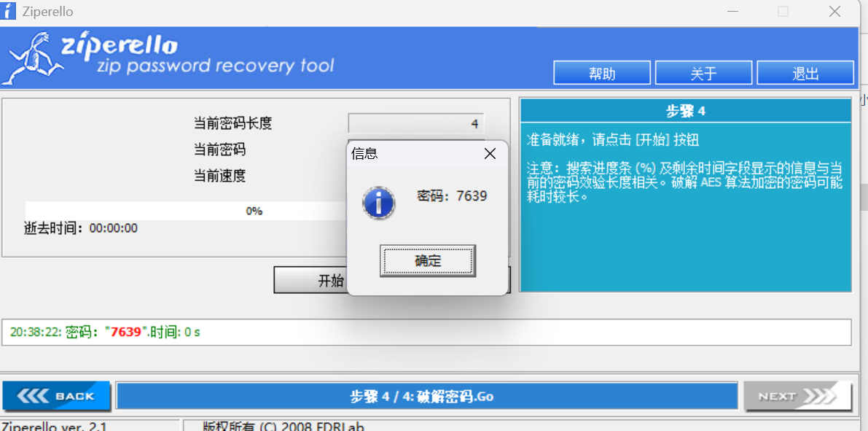Maximize the Ziperello window
Viewport: 868px width, 431px height.
(783, 11)
